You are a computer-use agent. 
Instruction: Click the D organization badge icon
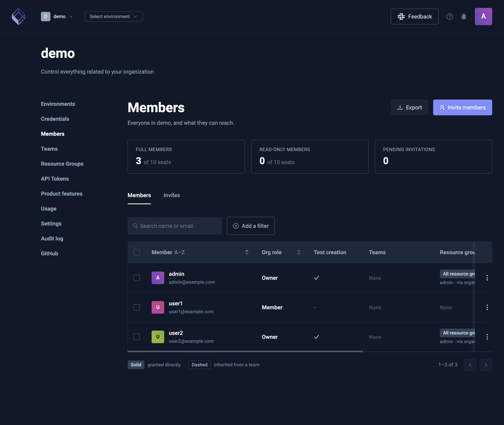click(x=45, y=16)
